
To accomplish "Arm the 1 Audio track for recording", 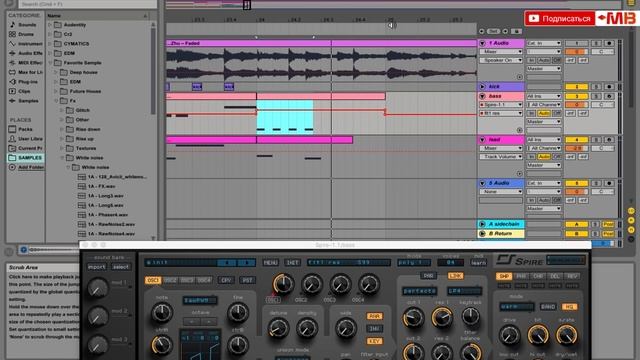I will (609, 43).
